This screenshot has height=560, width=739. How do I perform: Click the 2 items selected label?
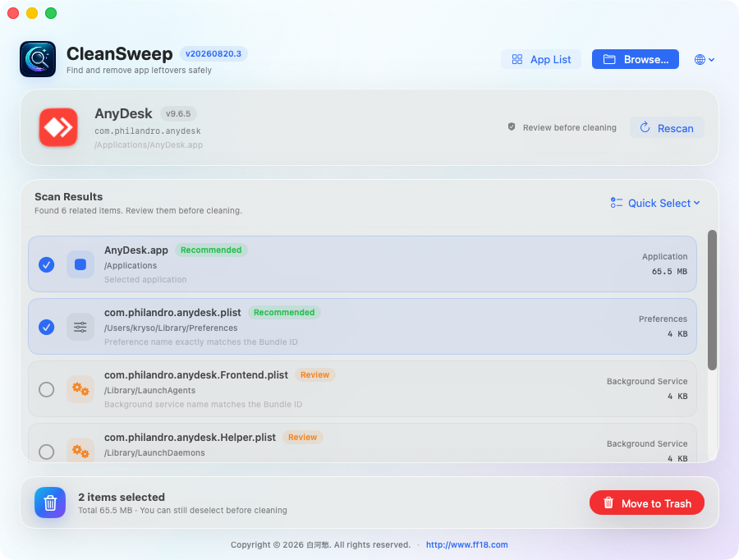click(122, 497)
